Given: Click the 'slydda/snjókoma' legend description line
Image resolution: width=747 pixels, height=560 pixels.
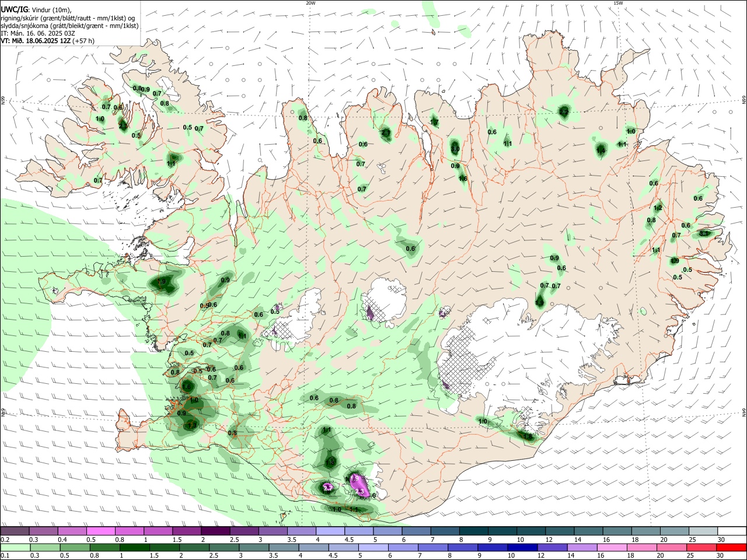Looking at the screenshot, I should coord(69,26).
